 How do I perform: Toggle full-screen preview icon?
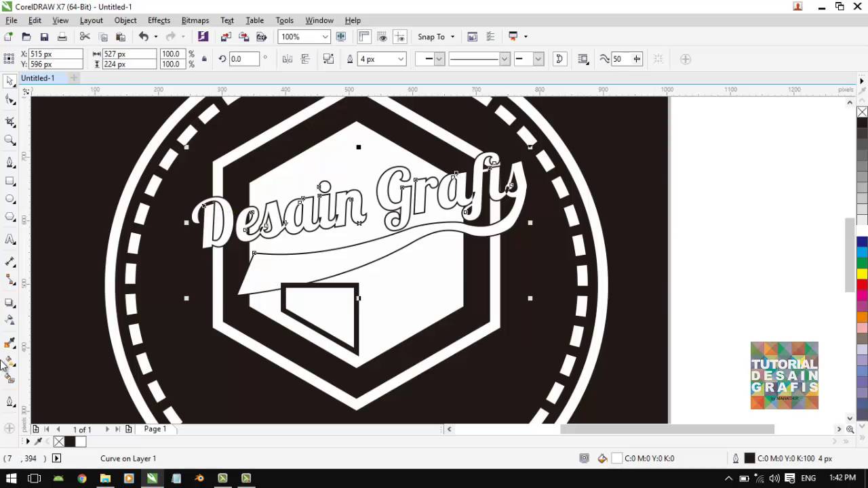(x=341, y=37)
